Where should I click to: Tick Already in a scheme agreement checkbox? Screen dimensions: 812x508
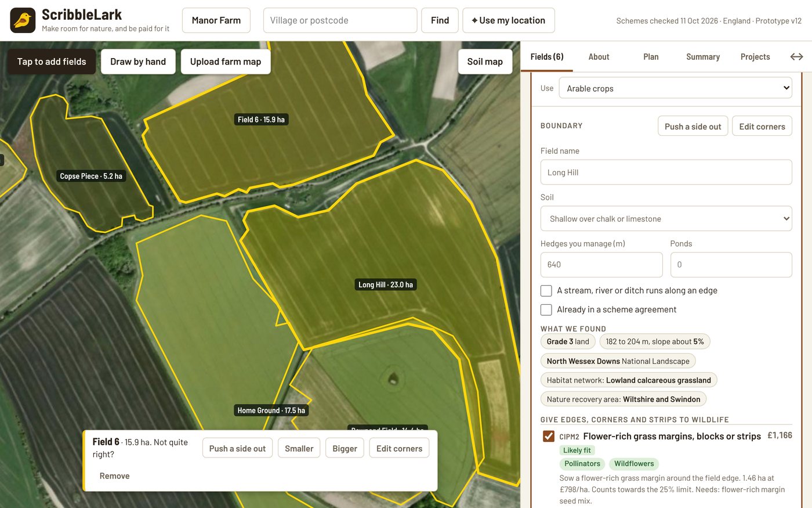(546, 309)
